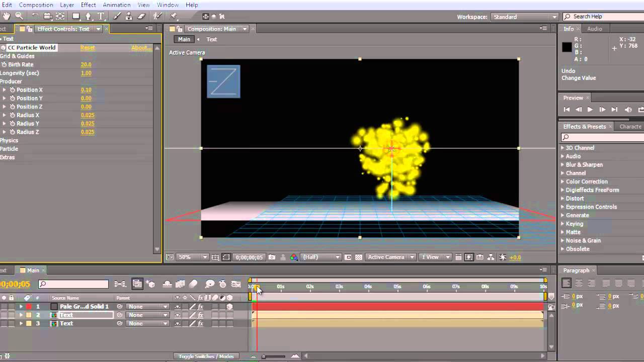Image resolution: width=644 pixels, height=362 pixels.
Task: Click the draft 3D icon in timeline
Action: point(150,284)
